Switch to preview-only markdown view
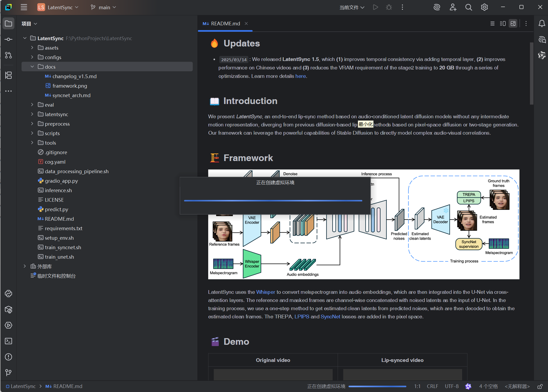The width and height of the screenshot is (548, 392). (513, 24)
